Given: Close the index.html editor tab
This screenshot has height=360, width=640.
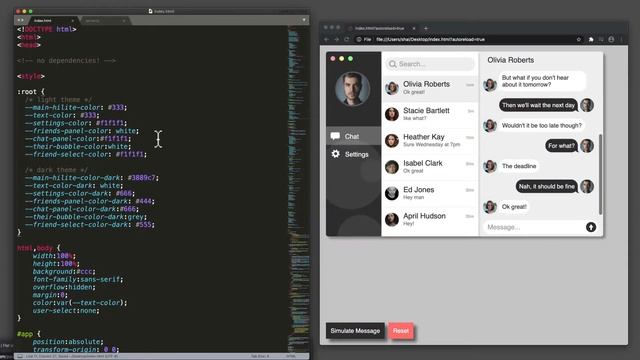Looking at the screenshot, I should tap(73, 20).
